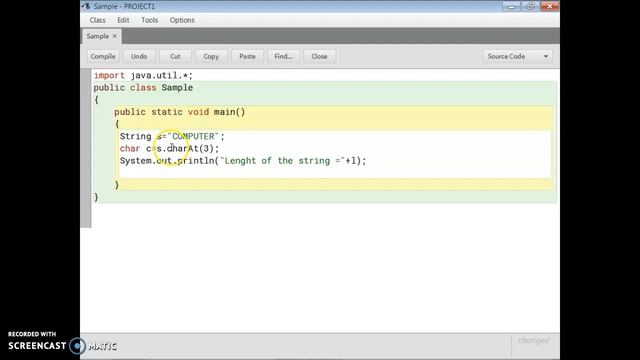Close the Sample - PROJECT1 window
Viewport: 640px width, 360px height.
pos(549,6)
